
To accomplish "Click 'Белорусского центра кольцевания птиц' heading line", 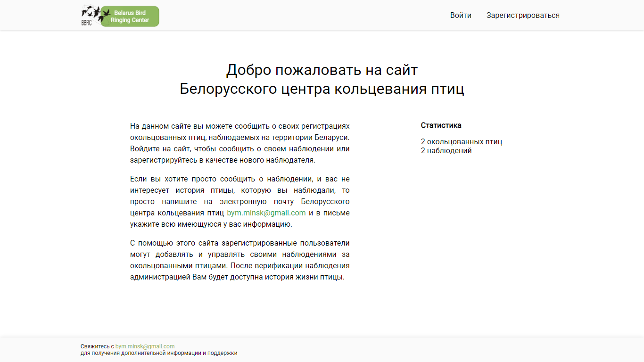I will click(322, 89).
